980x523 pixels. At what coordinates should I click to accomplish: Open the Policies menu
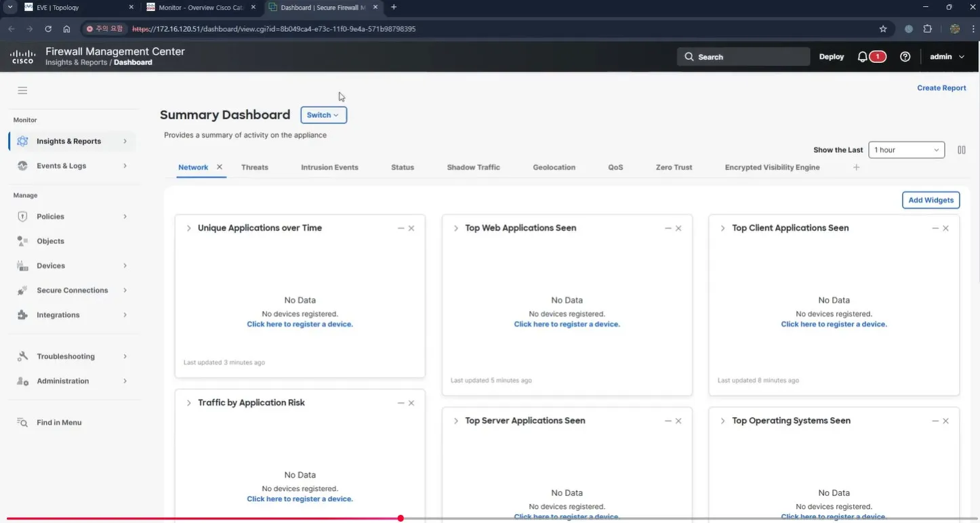72,217
